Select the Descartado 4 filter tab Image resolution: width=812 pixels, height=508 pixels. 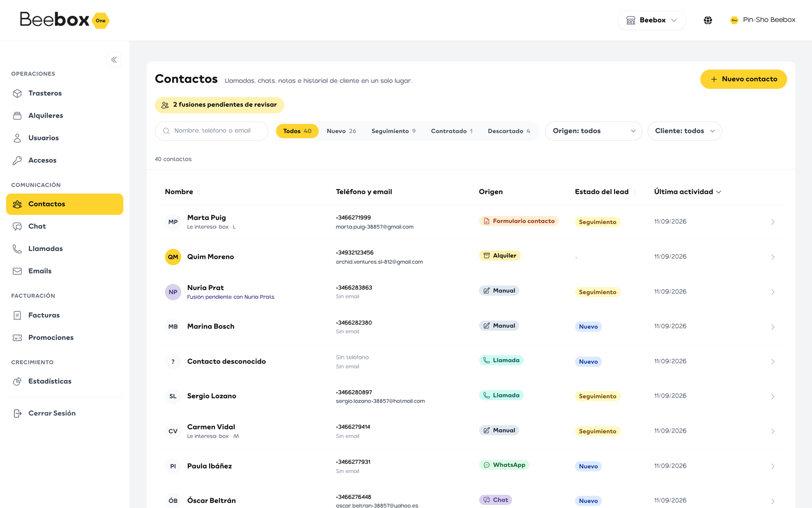coord(509,131)
